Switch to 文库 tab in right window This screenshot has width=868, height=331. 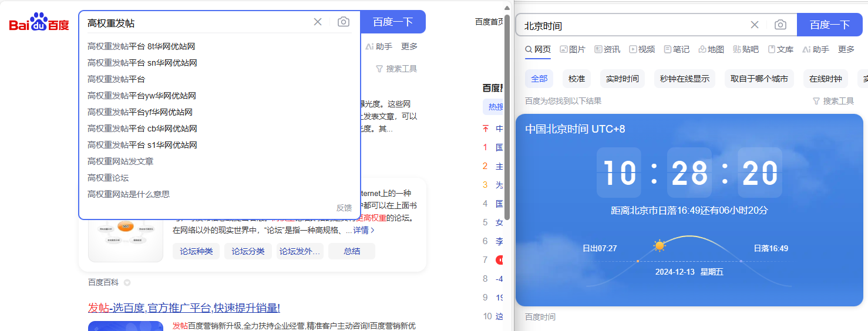click(780, 49)
